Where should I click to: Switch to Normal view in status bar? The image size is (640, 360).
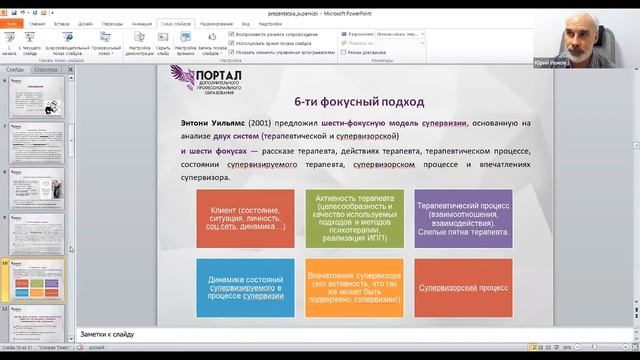pyautogui.click(x=533, y=347)
